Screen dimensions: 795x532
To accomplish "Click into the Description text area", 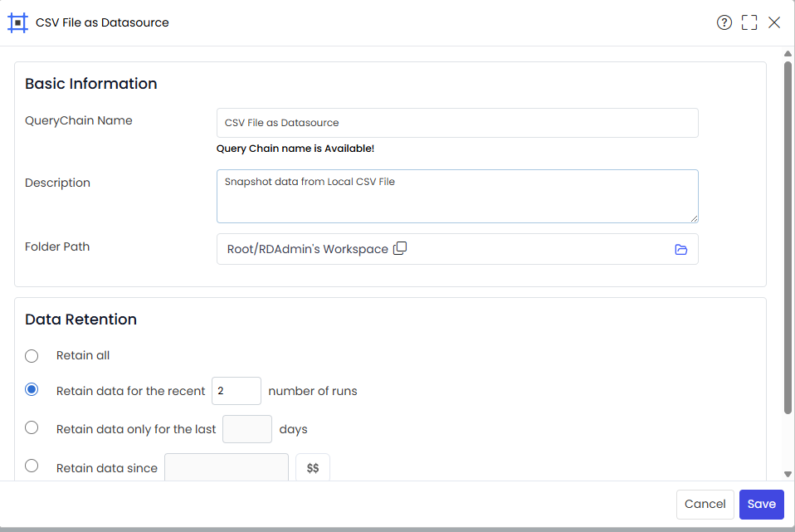I will point(457,196).
